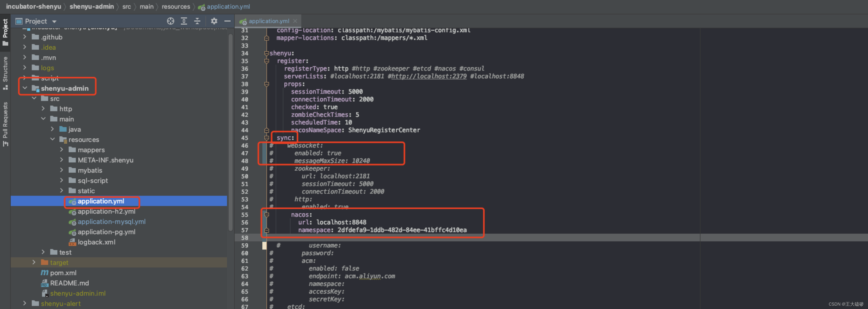Image resolution: width=868 pixels, height=309 pixels.
Task: Select application.yml in the project tree
Action: point(101,201)
